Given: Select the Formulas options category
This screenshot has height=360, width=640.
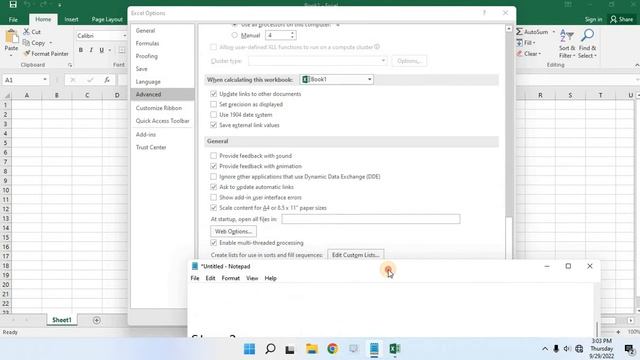Looking at the screenshot, I should [162, 43].
